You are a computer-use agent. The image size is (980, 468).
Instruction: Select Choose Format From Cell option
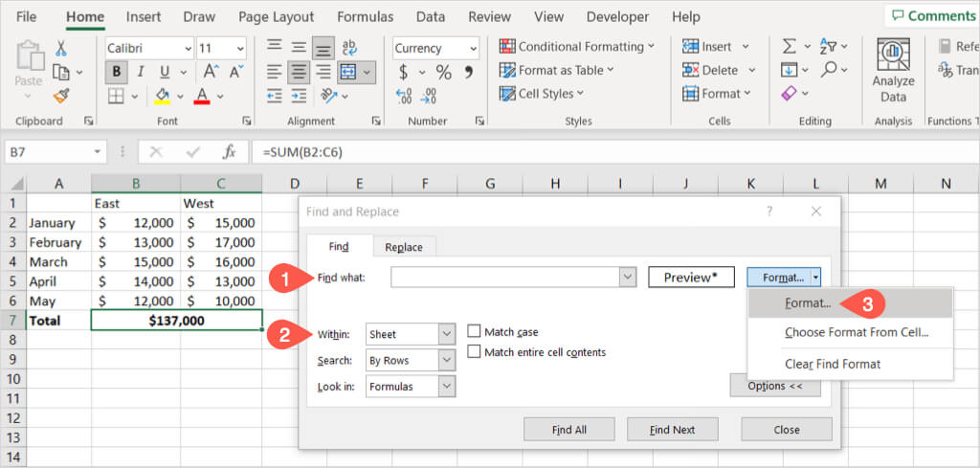(x=857, y=332)
